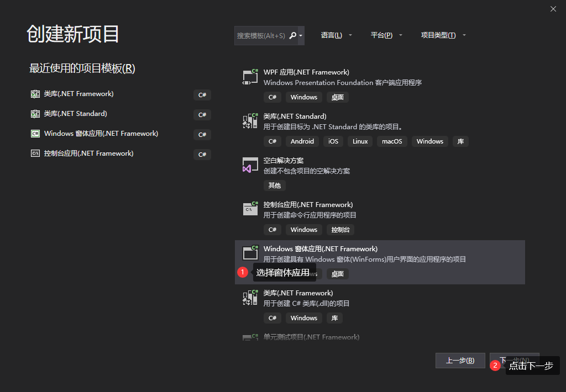Click recent Windows 窗体应用 icon
This screenshot has width=566, height=392.
(x=35, y=134)
